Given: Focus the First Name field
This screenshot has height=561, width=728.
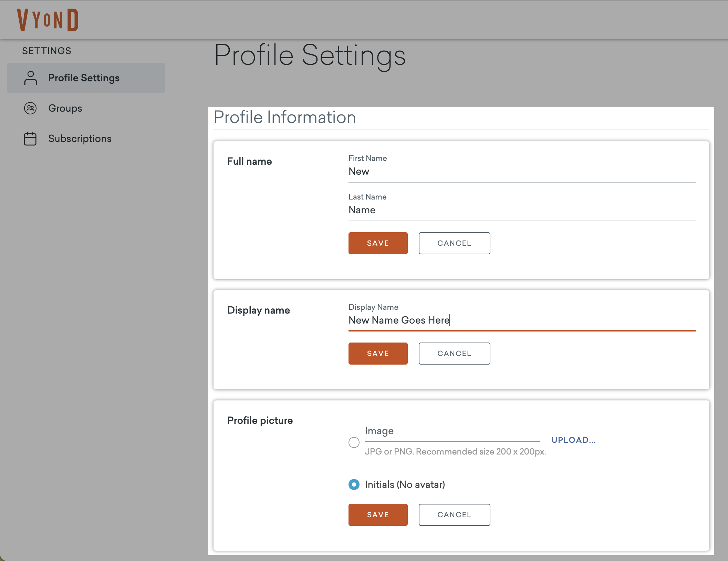Looking at the screenshot, I should click(521, 172).
